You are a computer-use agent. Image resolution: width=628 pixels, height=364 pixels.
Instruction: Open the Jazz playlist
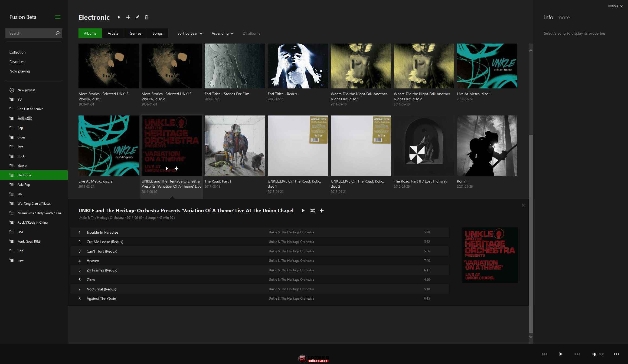[34, 147]
